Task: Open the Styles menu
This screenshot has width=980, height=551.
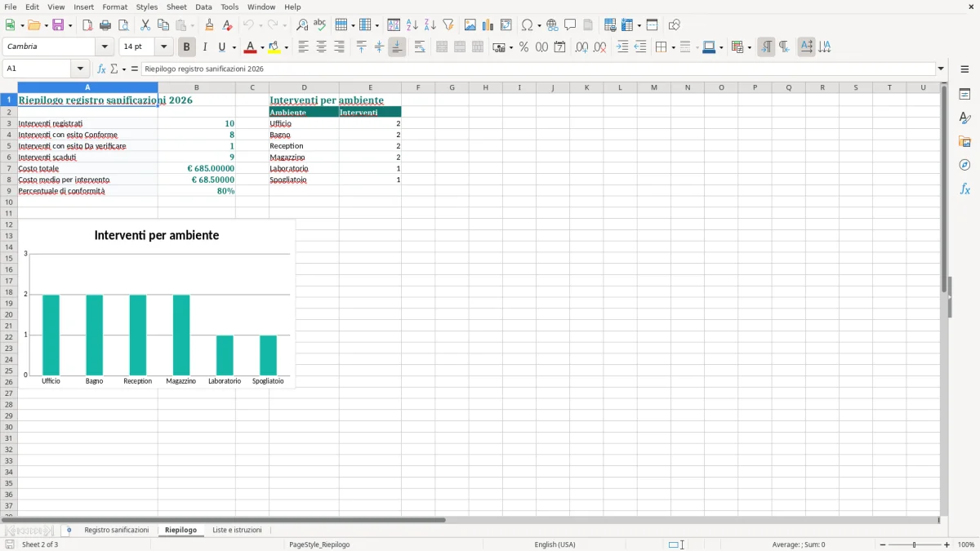Action: click(x=147, y=7)
